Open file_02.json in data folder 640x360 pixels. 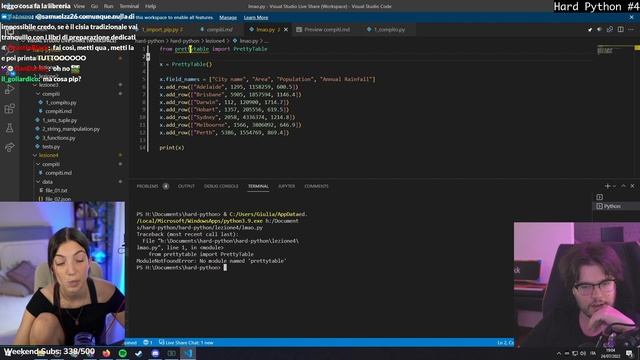[58, 199]
